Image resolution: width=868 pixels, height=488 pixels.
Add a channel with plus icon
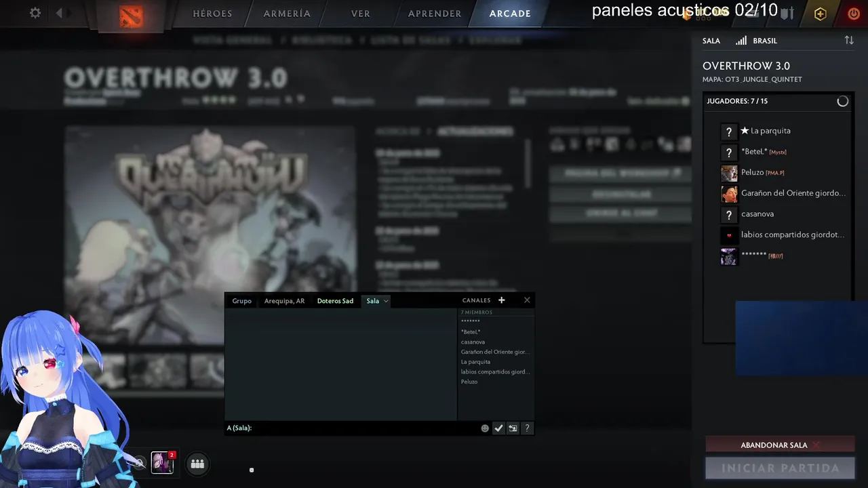(x=502, y=300)
